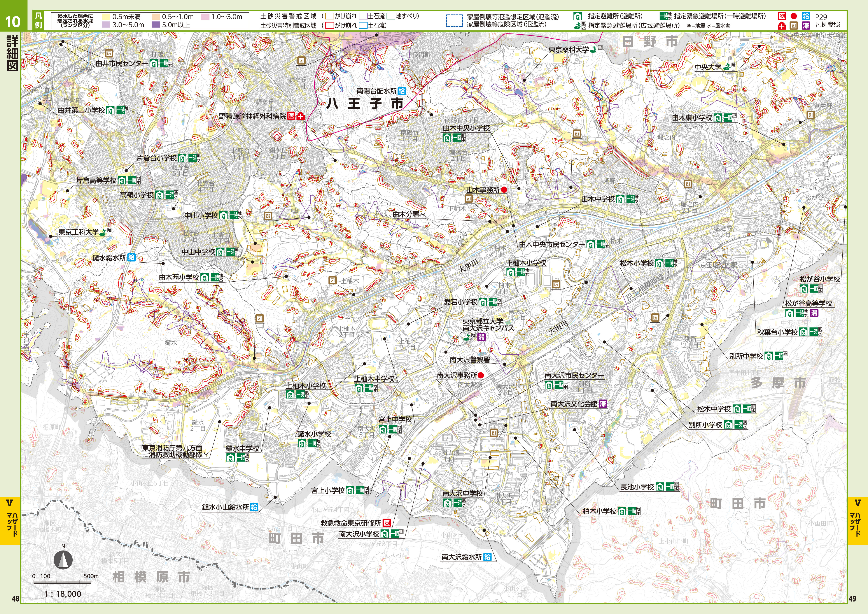Click the 八王子市 city name
The image size is (868, 614).
click(x=365, y=103)
